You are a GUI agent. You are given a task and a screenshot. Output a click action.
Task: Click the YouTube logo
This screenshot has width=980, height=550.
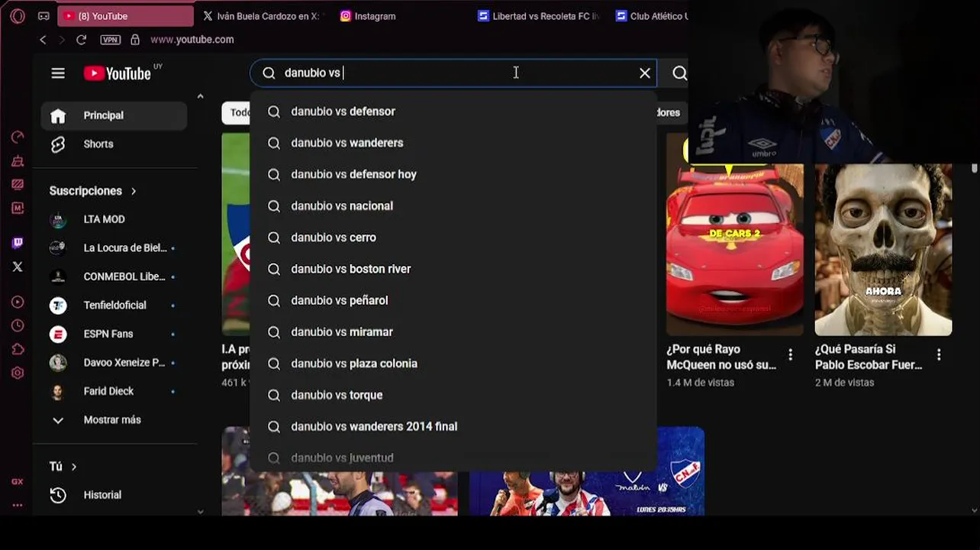point(118,73)
